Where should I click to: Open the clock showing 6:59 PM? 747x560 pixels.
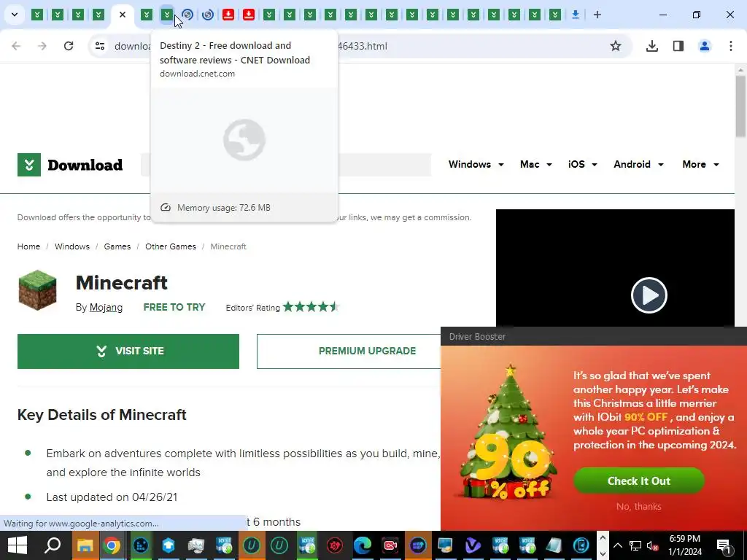click(x=685, y=545)
